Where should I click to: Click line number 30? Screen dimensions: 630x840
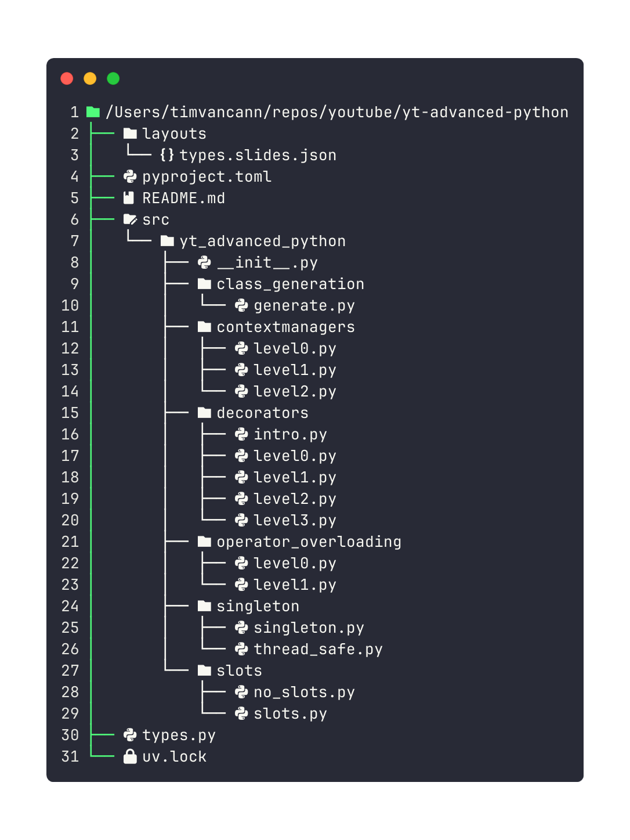(x=70, y=735)
